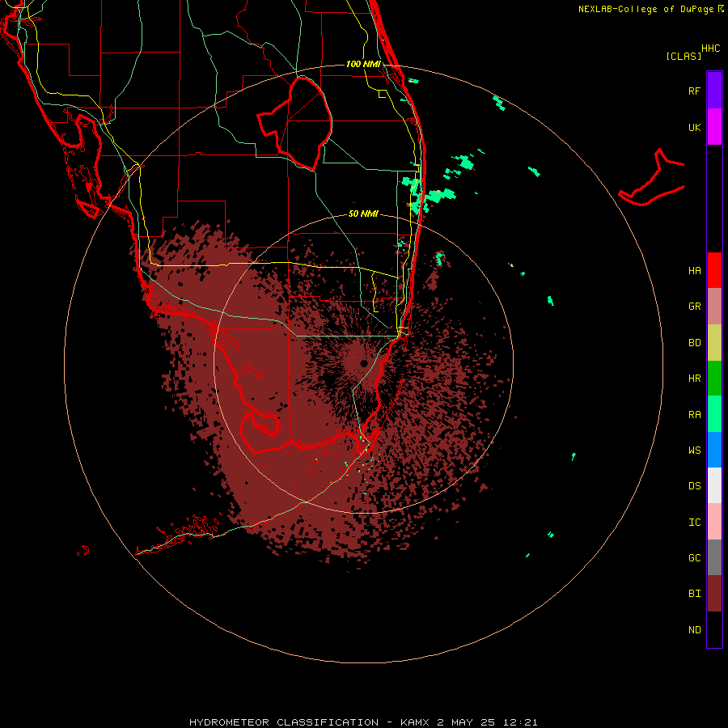This screenshot has height=728, width=728.
Task: Pick the RA light green legend swatch
Action: (x=714, y=414)
